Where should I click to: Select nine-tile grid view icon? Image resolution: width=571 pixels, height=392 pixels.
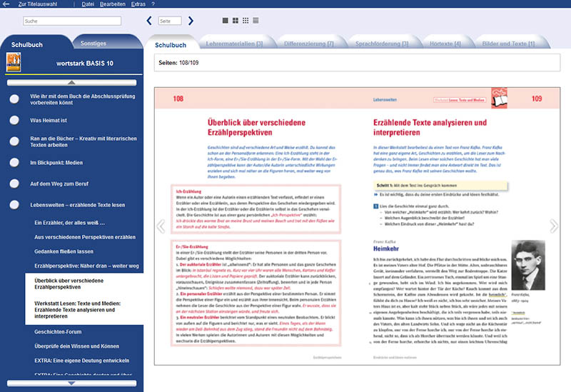point(246,21)
